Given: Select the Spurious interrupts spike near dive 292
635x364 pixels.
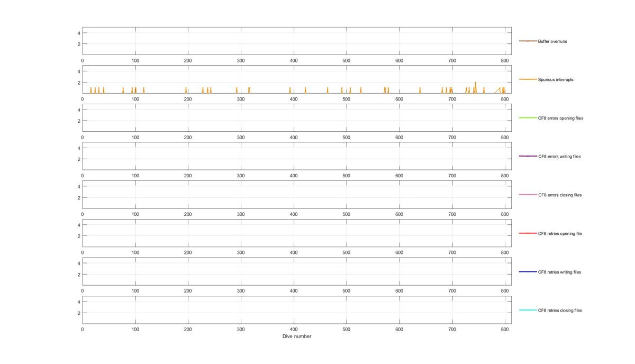Looking at the screenshot, I should [x=237, y=90].
